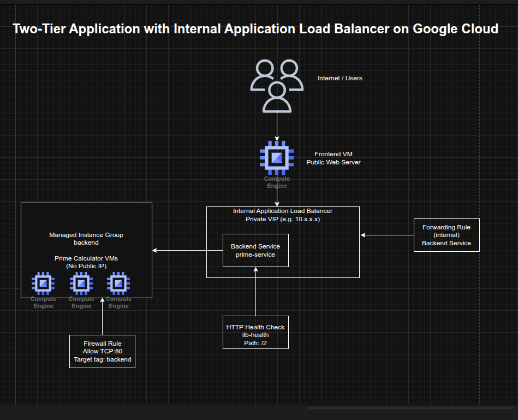Click the arrow from Users to Frontend VM
This screenshot has height=420, width=518.
(x=277, y=126)
